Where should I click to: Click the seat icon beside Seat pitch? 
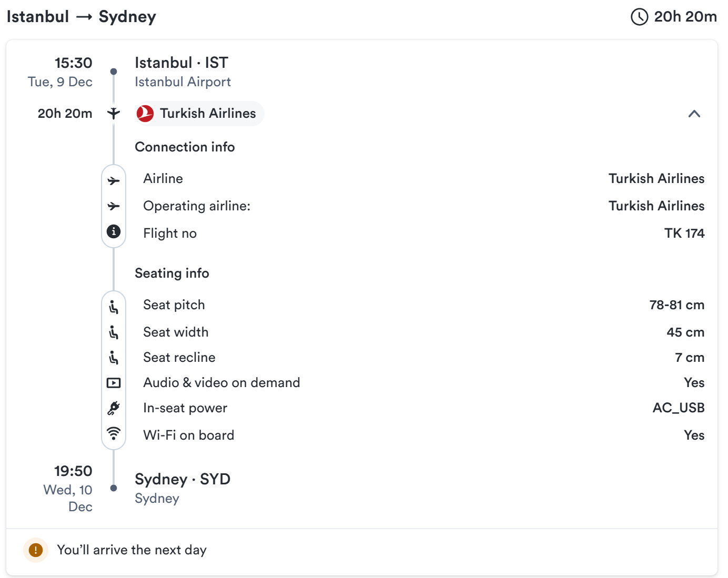click(x=114, y=307)
